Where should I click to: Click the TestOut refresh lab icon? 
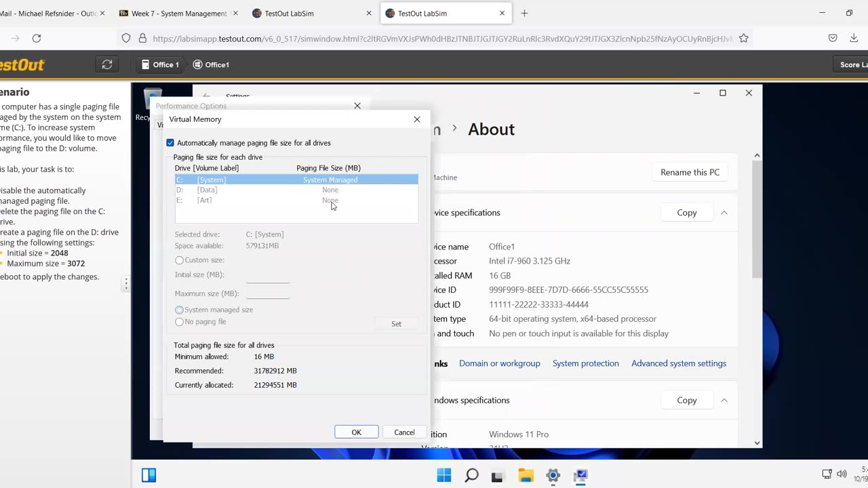tap(107, 64)
